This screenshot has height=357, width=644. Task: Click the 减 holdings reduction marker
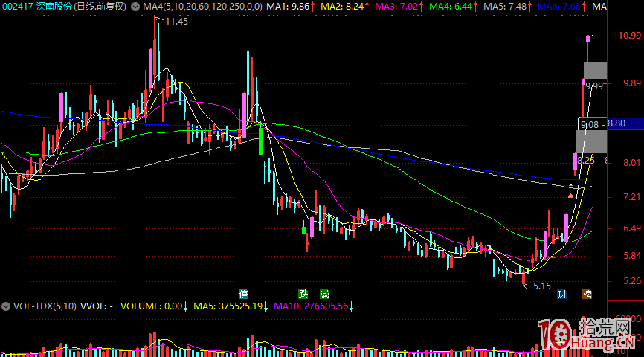pos(324,294)
